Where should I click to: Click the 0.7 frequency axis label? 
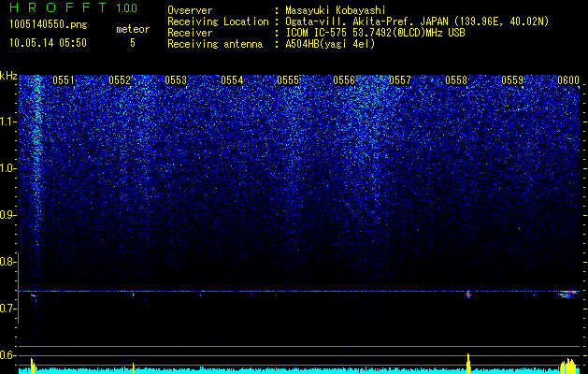coord(8,309)
